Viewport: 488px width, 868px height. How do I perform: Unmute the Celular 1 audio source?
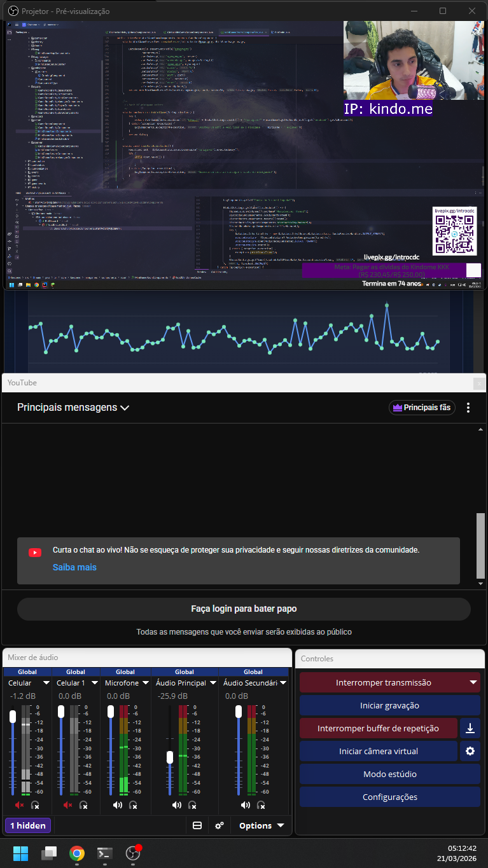[68, 805]
